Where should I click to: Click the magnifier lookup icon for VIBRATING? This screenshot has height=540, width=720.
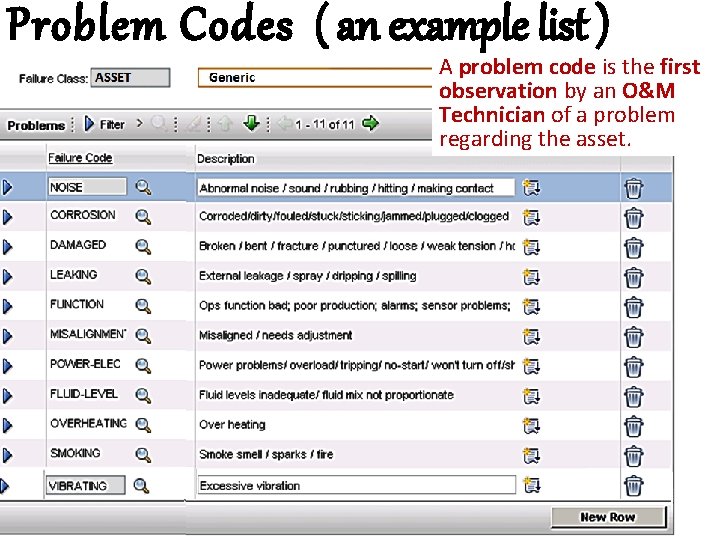[141, 486]
